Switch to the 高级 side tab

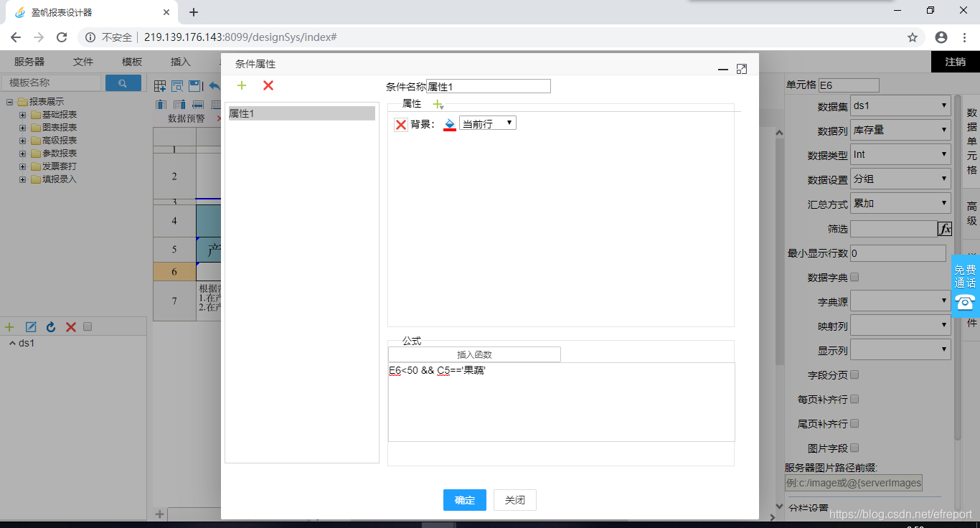pyautogui.click(x=971, y=214)
